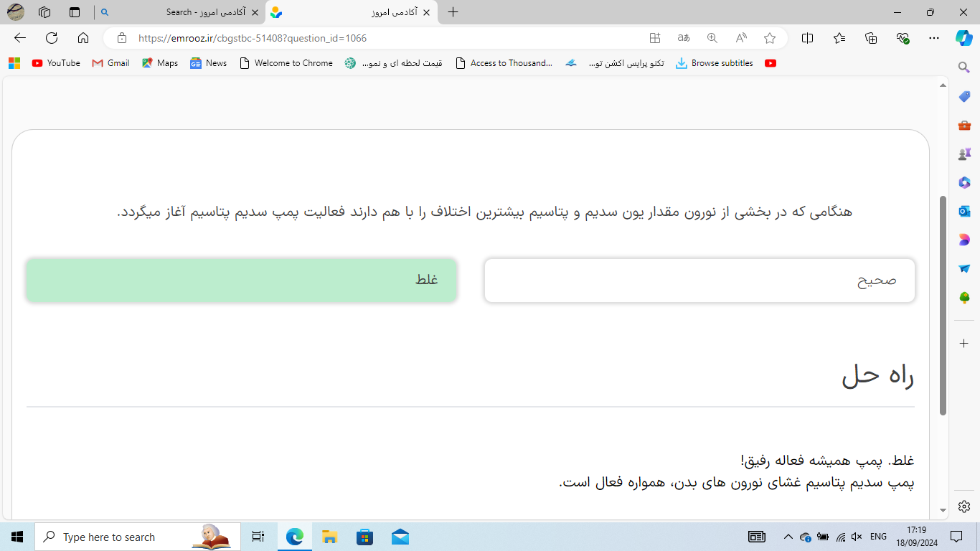Image resolution: width=980 pixels, height=551 pixels.
Task: Expand hidden system tray icons chevron
Action: 788,537
